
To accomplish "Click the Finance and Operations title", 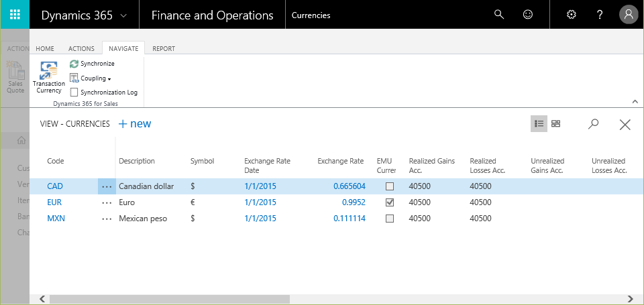I will tap(213, 15).
